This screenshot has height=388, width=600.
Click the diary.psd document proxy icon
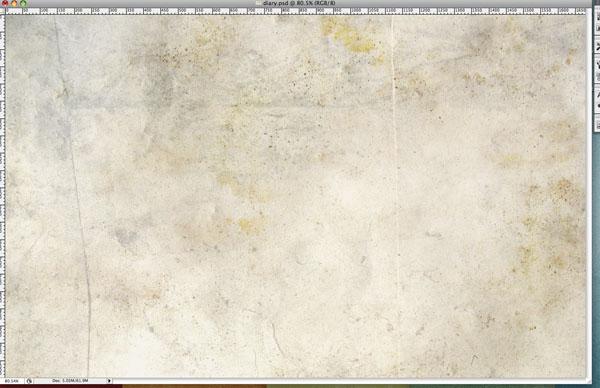click(259, 3)
